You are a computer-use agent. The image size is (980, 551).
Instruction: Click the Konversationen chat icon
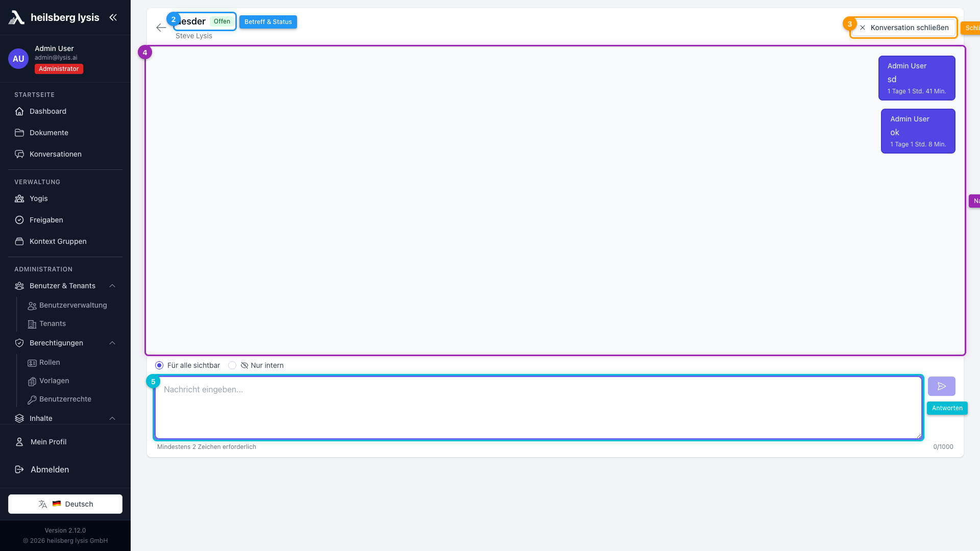(19, 154)
